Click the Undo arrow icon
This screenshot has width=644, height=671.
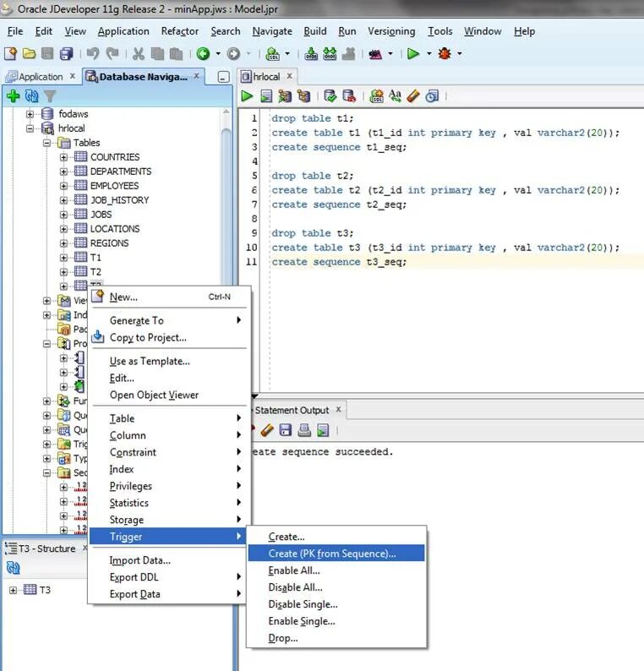(92, 53)
